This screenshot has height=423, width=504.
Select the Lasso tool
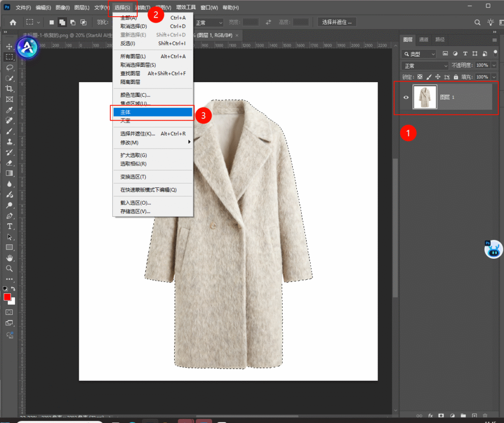[9, 67]
